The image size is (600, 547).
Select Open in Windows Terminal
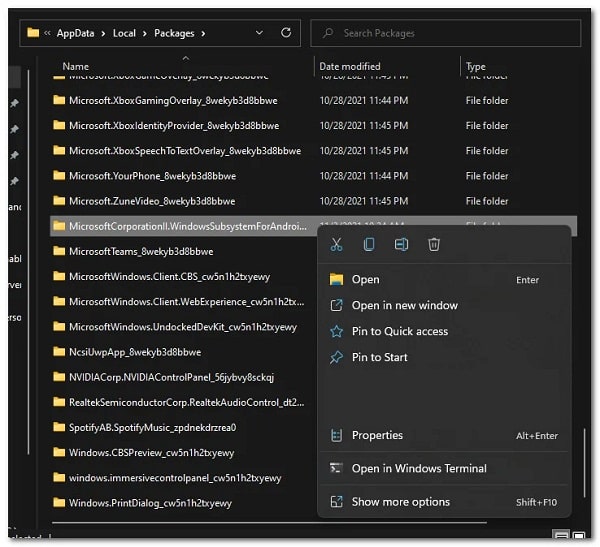419,469
